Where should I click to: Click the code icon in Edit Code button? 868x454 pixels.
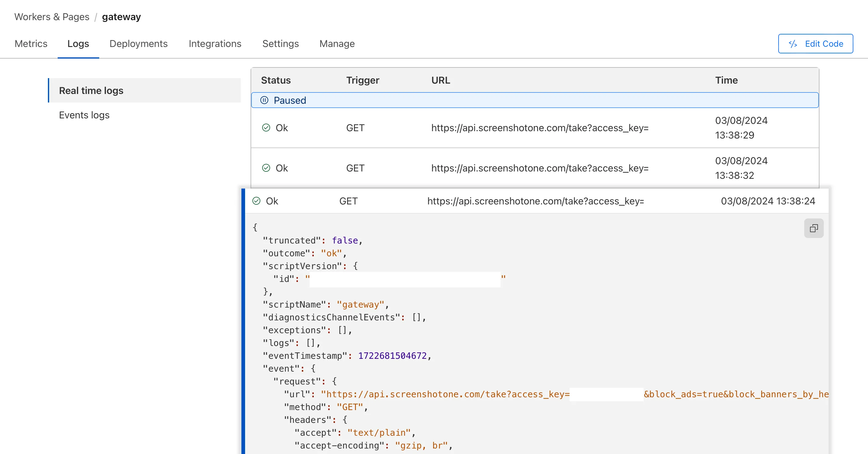pyautogui.click(x=793, y=44)
